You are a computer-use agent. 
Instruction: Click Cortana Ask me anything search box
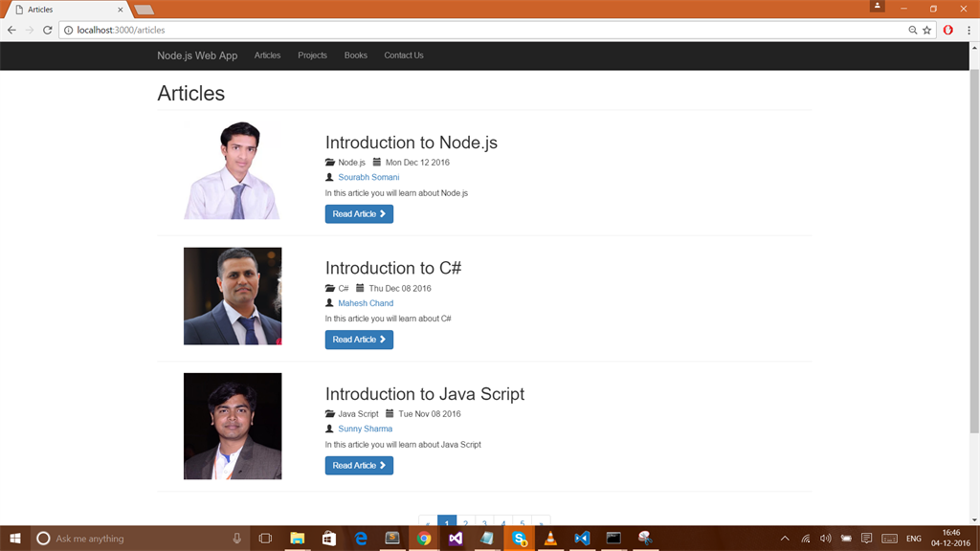click(x=139, y=539)
